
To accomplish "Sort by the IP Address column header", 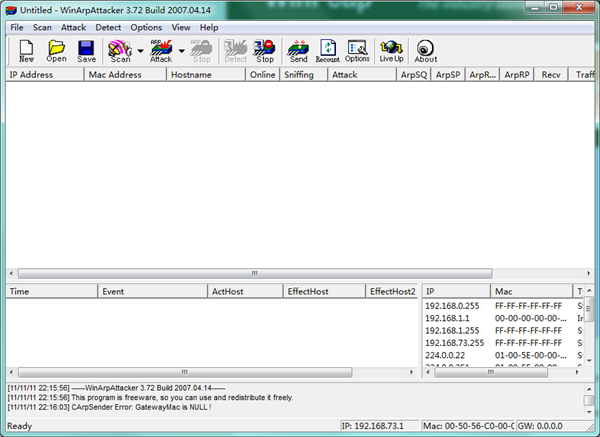I will tap(45, 75).
